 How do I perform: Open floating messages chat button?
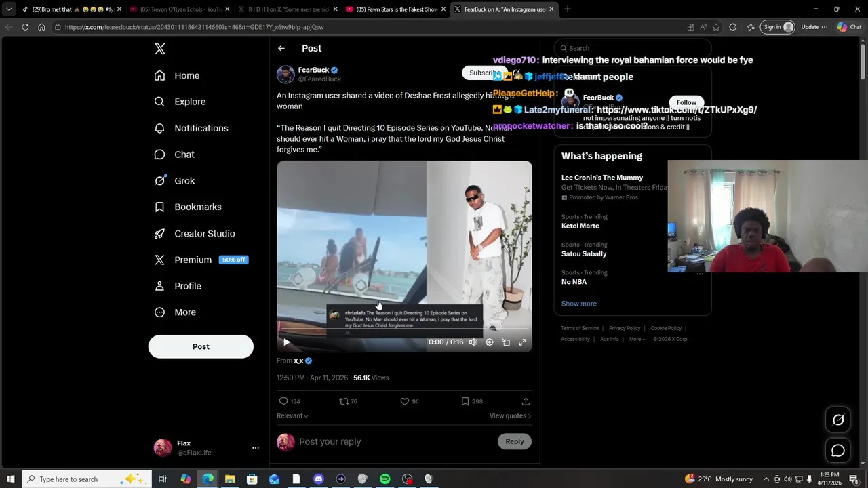tap(838, 451)
